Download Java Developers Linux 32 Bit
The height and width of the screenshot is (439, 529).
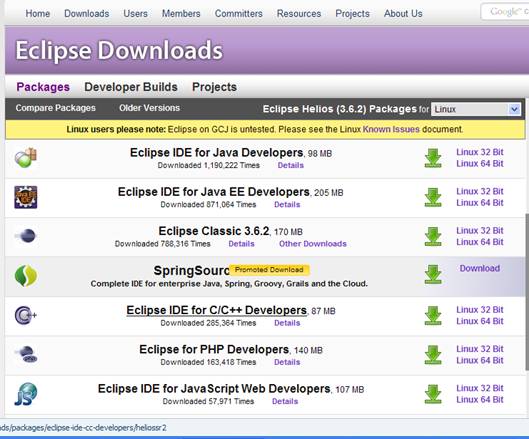[479, 152]
